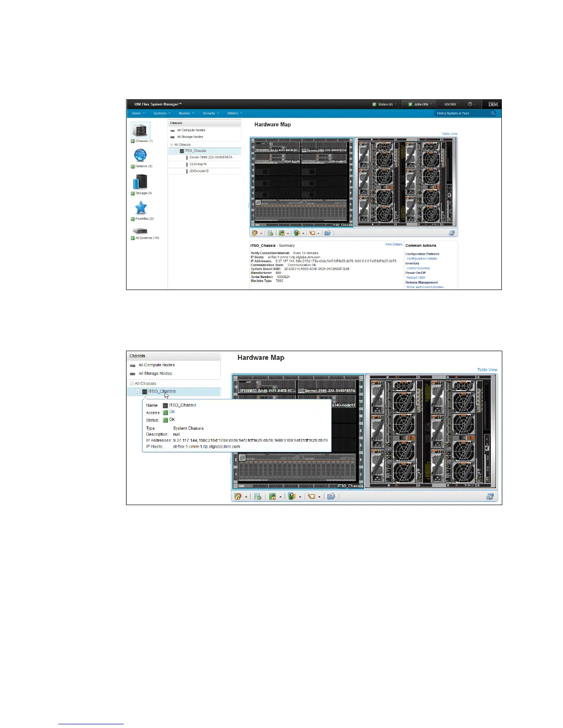The width and height of the screenshot is (563, 728).
Task: Open the Monitor menu
Action: (186, 113)
